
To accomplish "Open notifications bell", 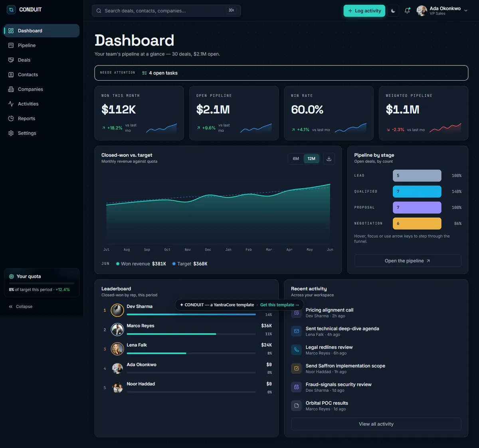I will (407, 11).
